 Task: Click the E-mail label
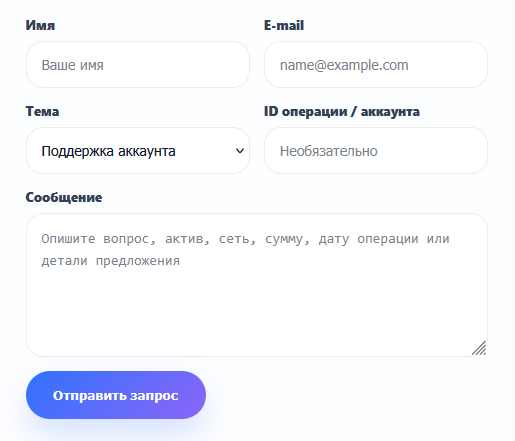click(x=284, y=25)
